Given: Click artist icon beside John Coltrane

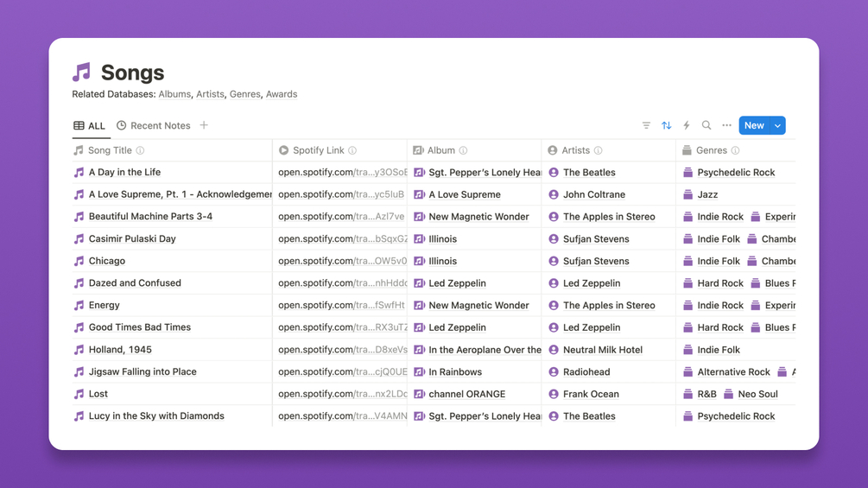Looking at the screenshot, I should (554, 194).
